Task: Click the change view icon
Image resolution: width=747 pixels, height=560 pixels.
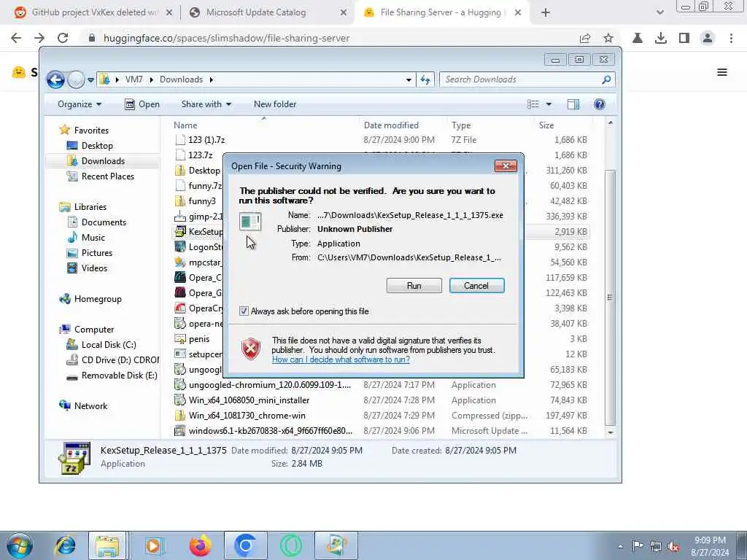Action: point(533,104)
